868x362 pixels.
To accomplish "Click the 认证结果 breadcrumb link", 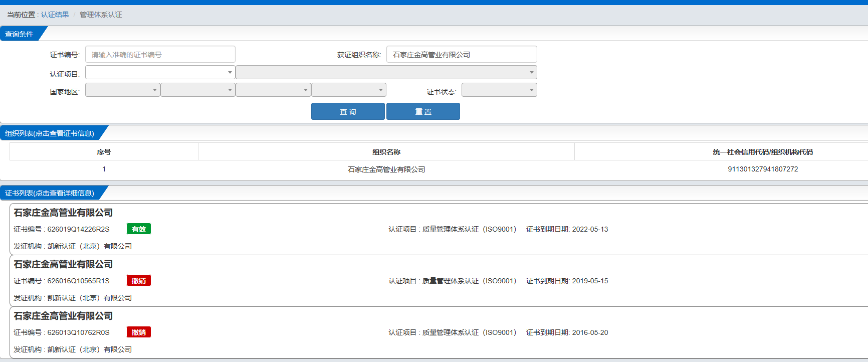I will (x=55, y=15).
